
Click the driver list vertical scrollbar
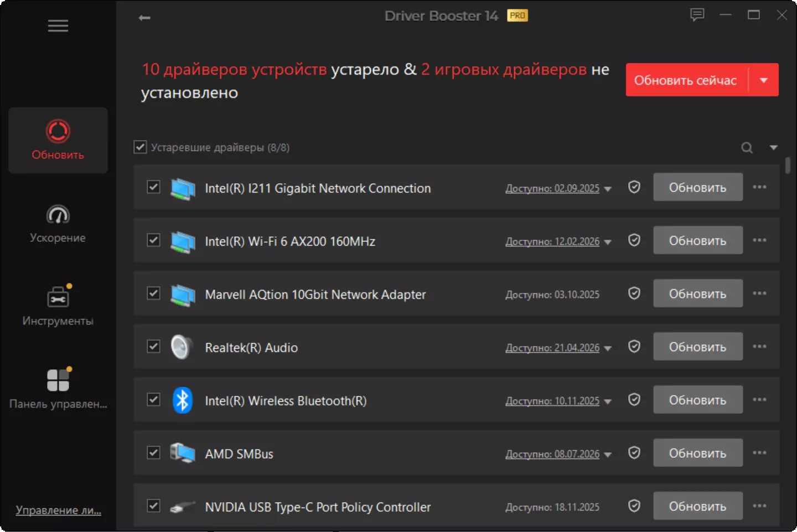click(x=788, y=166)
